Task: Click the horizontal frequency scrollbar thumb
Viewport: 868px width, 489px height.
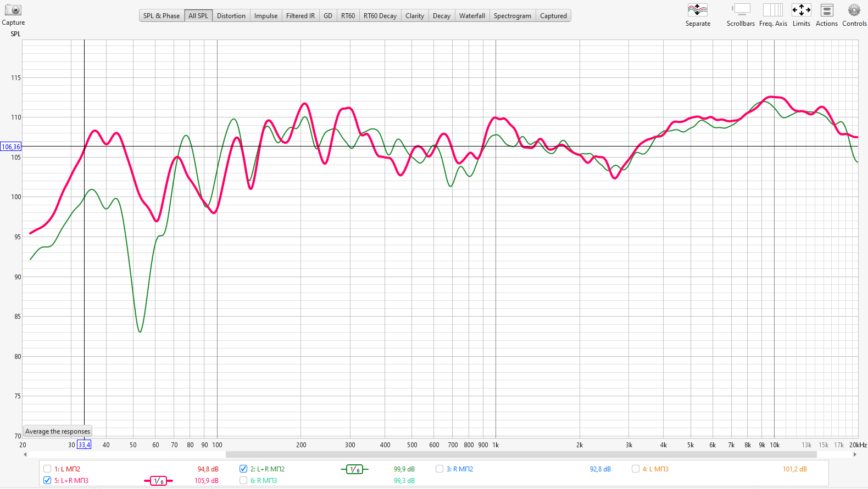Action: click(520, 454)
